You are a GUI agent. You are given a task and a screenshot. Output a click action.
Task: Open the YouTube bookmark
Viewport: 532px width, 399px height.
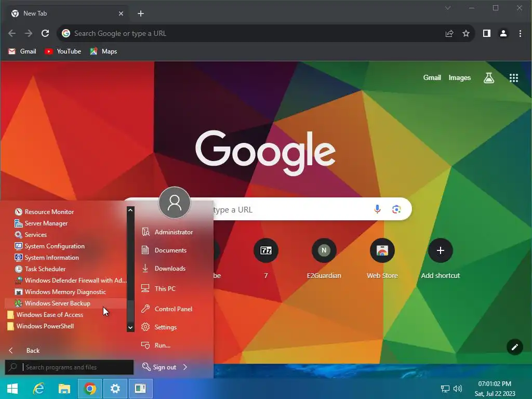(63, 51)
